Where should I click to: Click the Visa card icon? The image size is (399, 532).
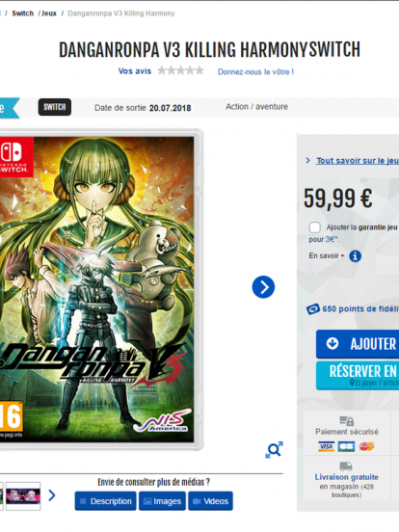pos(327,446)
